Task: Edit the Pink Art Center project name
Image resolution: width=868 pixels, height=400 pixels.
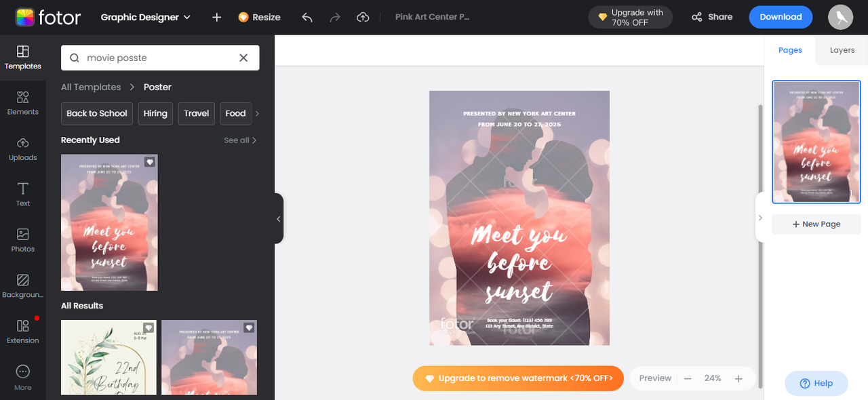Action: pyautogui.click(x=433, y=17)
